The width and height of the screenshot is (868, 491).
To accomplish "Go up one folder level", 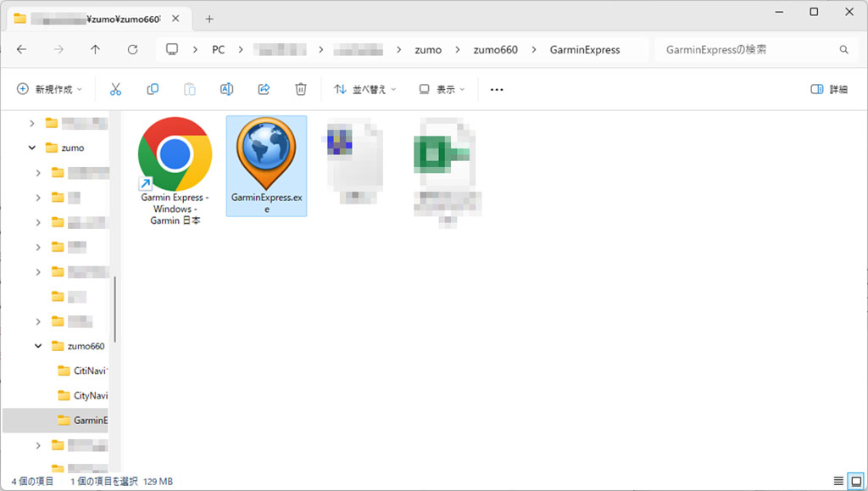I will coord(95,50).
